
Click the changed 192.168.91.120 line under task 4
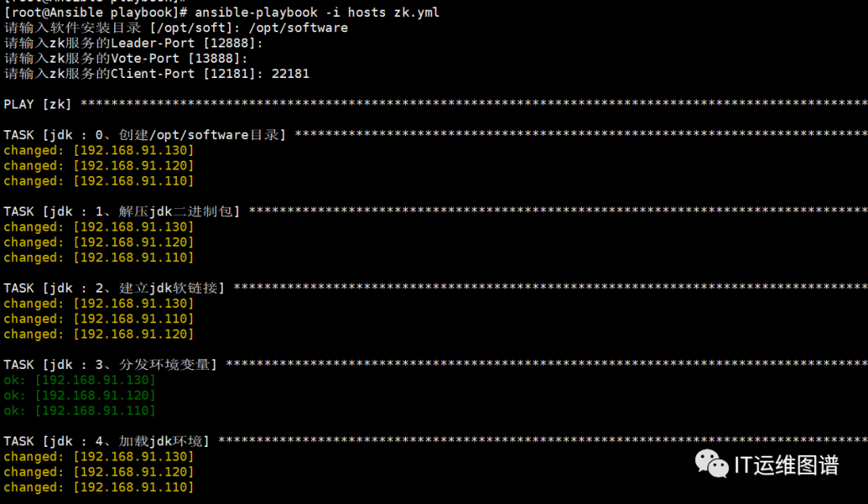[x=99, y=472]
